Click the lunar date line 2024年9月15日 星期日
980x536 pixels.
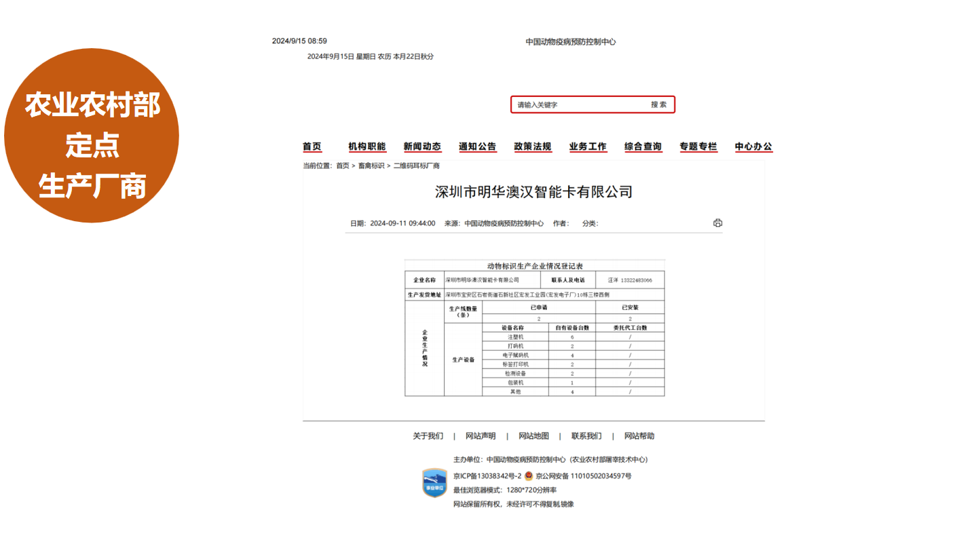(x=371, y=56)
